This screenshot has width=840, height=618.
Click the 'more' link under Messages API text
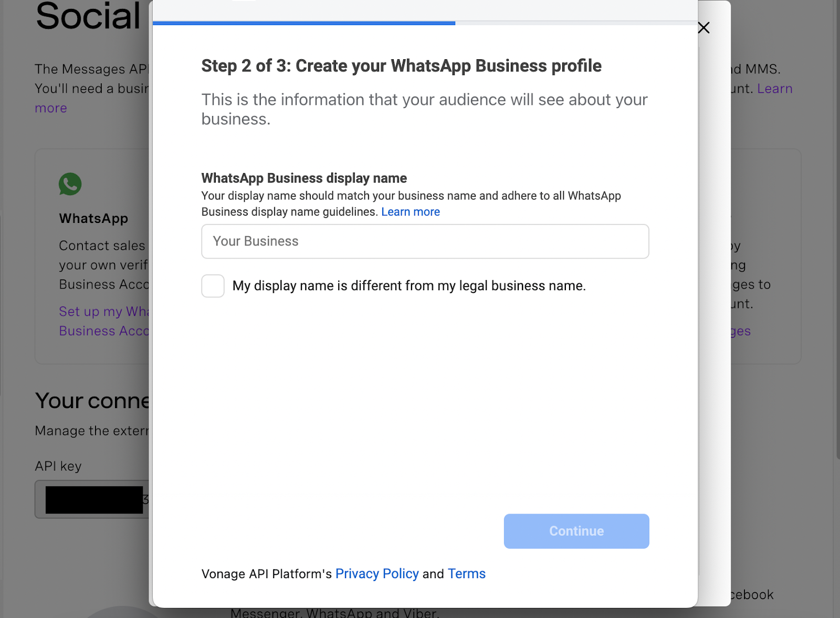coord(51,108)
